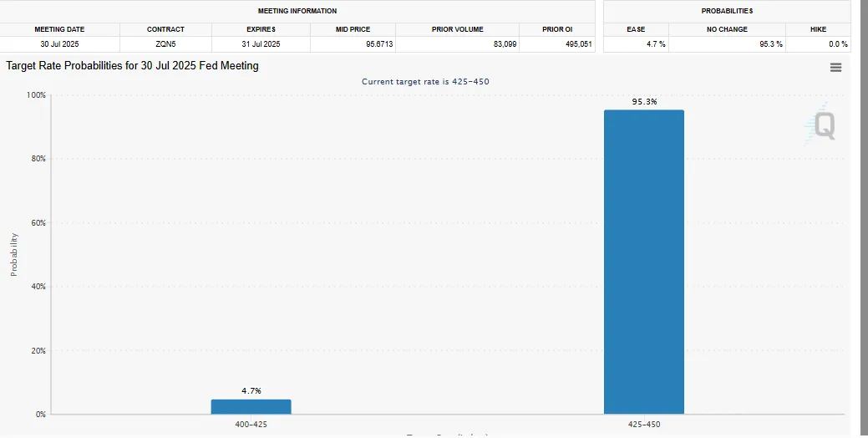This screenshot has height=438, width=868.
Task: Click the 400-425 x-axis label
Action: (251, 425)
